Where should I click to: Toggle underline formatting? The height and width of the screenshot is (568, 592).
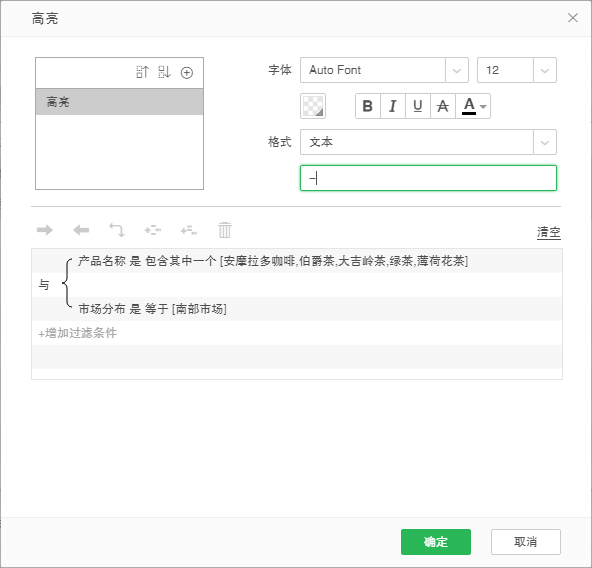point(418,106)
